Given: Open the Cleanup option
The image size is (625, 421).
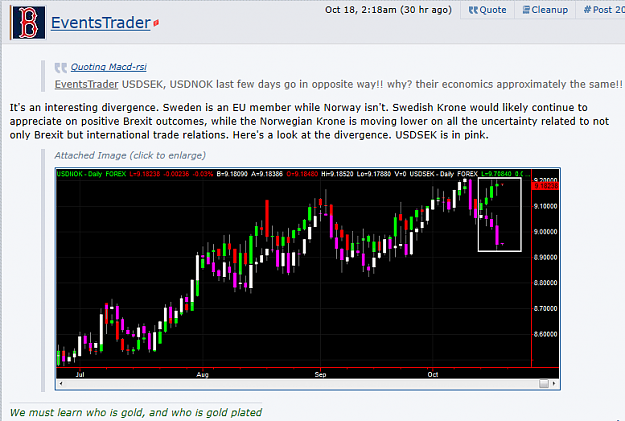Looking at the screenshot, I should [x=545, y=10].
